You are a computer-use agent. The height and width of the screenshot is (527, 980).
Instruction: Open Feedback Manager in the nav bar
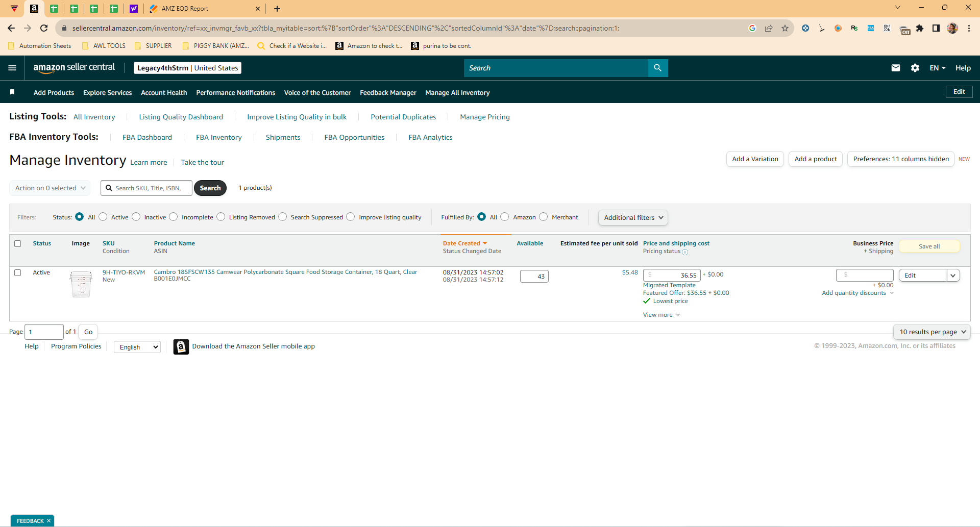click(x=388, y=92)
